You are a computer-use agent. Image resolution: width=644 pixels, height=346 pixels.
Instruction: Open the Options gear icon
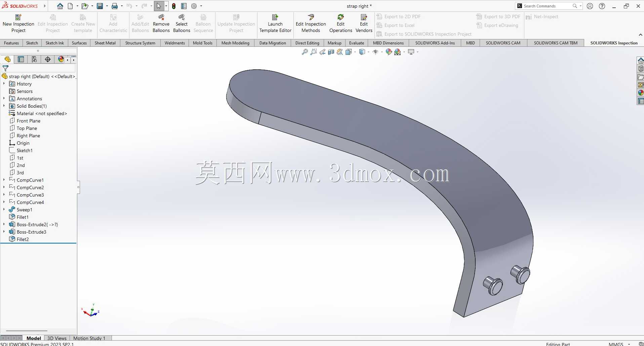[194, 6]
